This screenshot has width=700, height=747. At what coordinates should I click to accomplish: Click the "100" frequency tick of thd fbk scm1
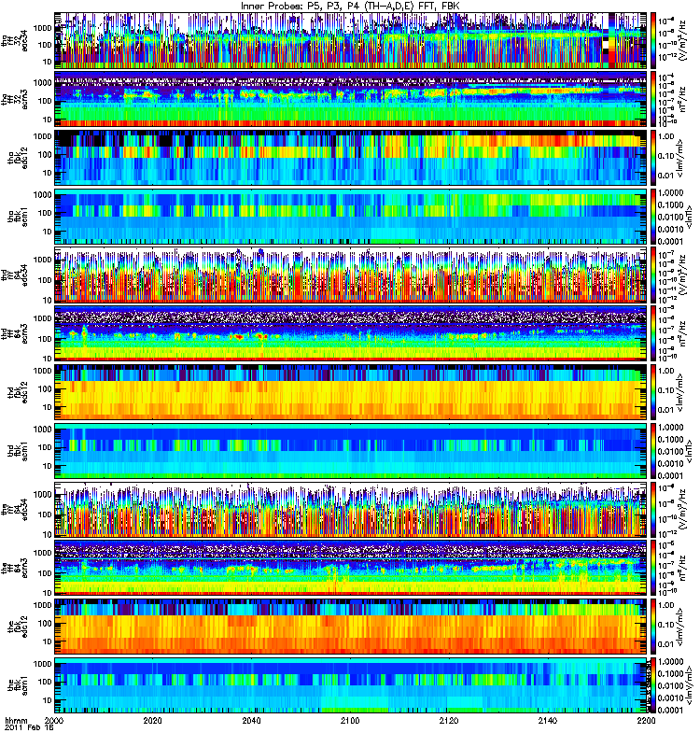click(45, 447)
